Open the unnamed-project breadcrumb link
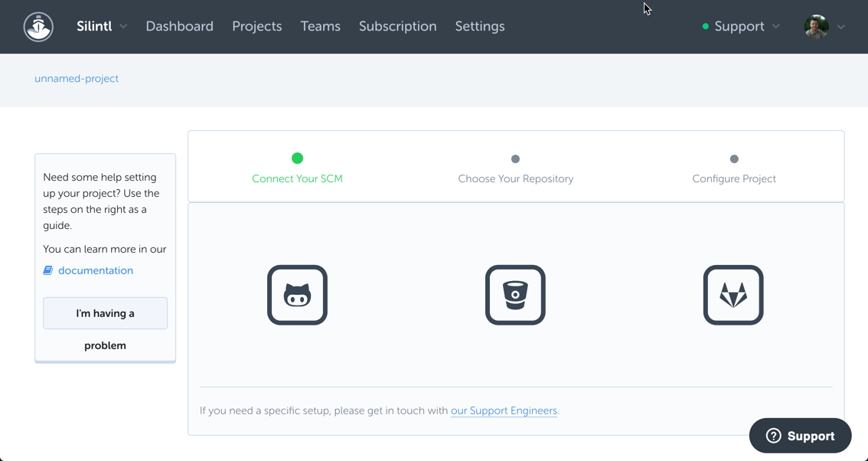The width and height of the screenshot is (868, 461). pos(77,79)
